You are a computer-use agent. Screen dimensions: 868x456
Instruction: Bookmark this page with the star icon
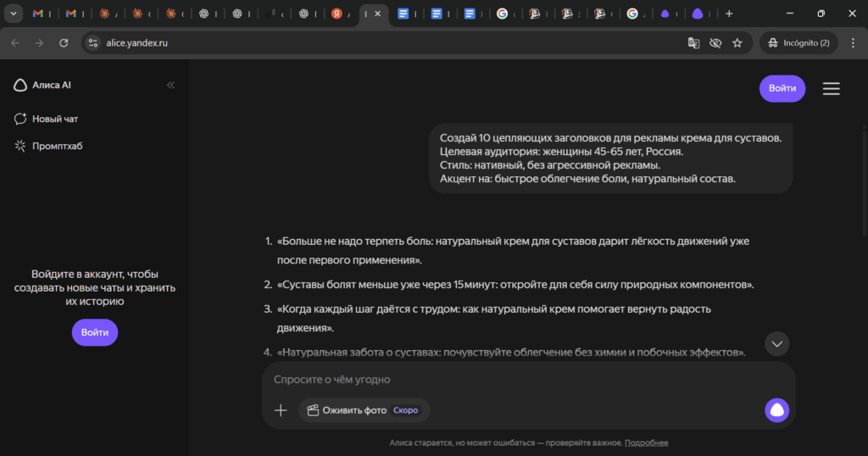(x=737, y=42)
